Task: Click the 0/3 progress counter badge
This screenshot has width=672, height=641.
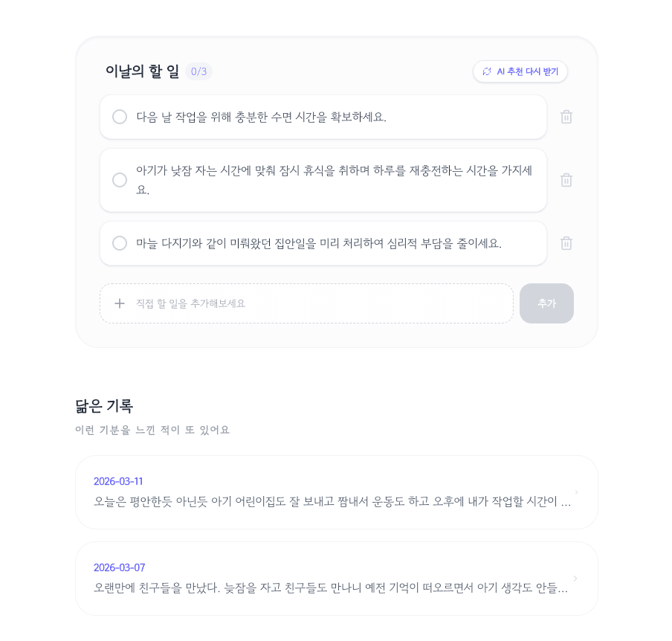Action: coord(198,71)
